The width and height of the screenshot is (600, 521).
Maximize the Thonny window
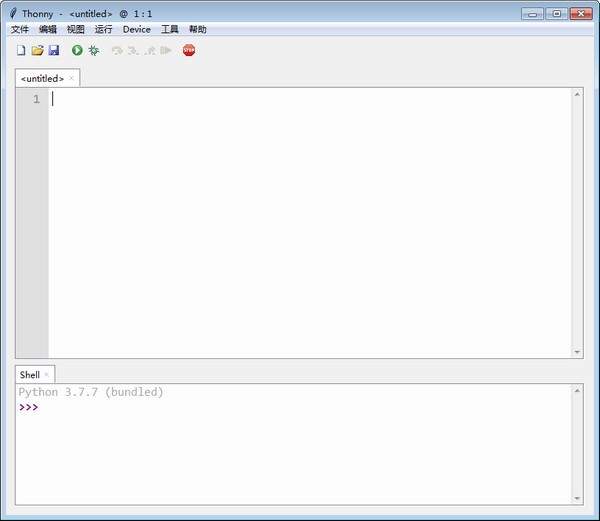point(556,14)
